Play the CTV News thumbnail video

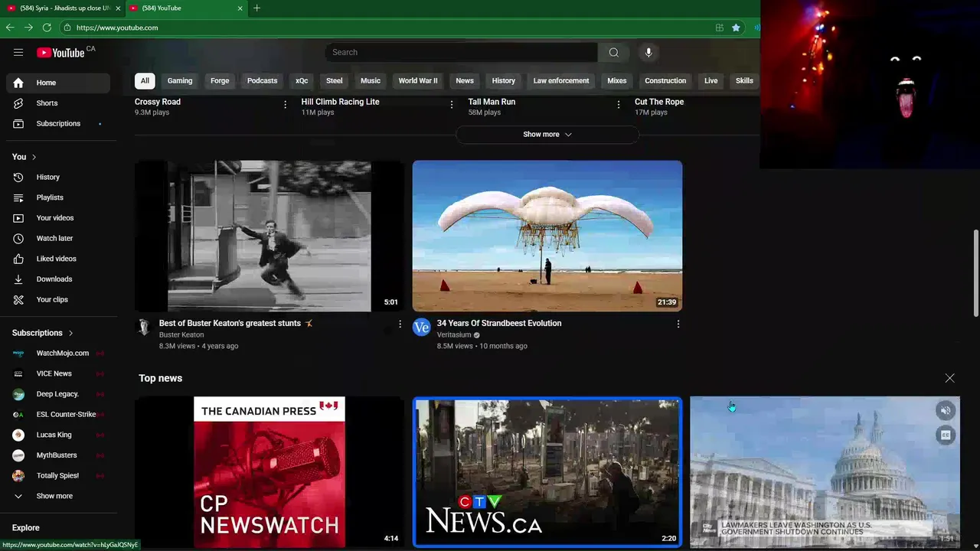pyautogui.click(x=547, y=471)
